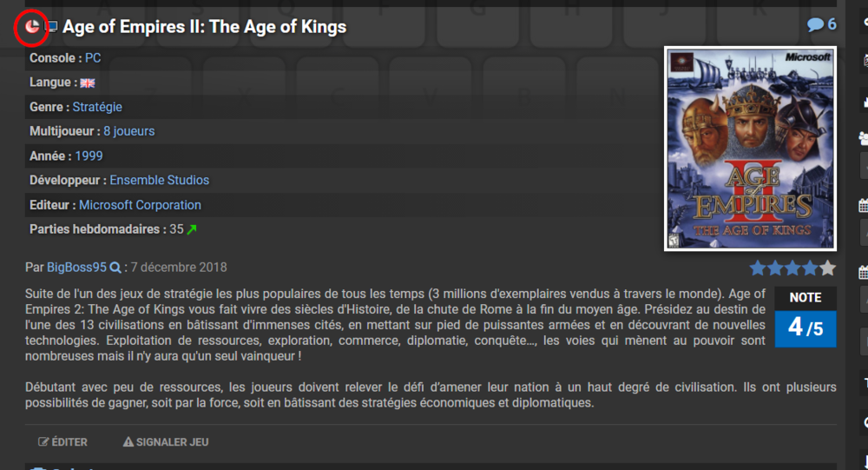The height and width of the screenshot is (470, 868).
Task: Click the Age of Empires II game title
Action: (x=204, y=27)
